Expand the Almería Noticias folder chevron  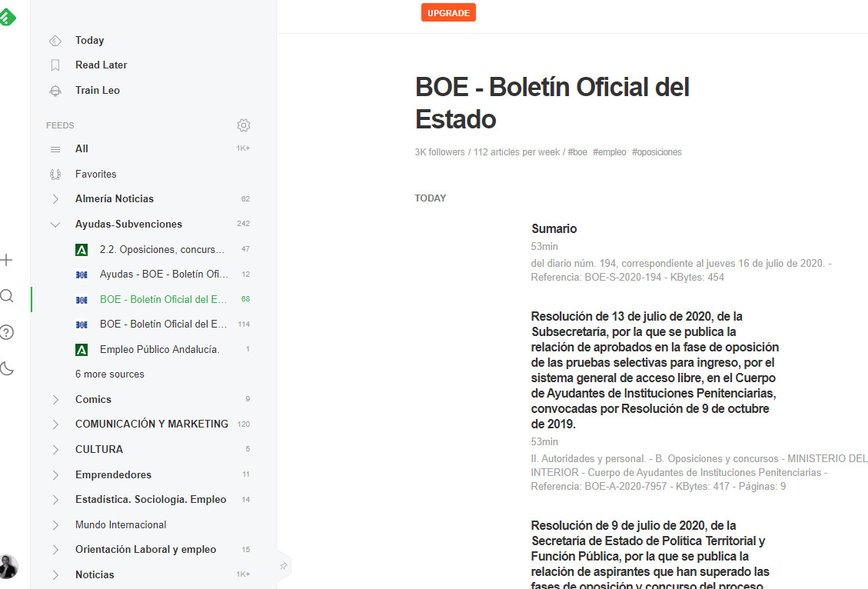click(x=55, y=198)
